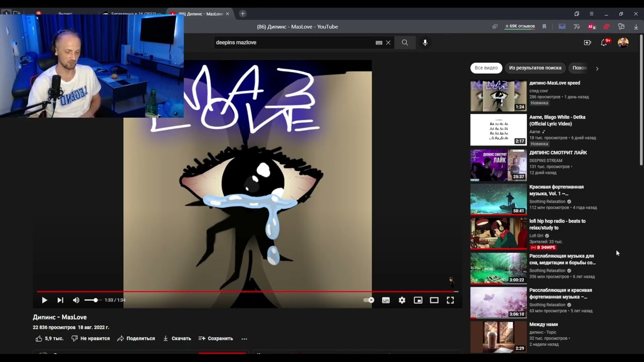Open Между нами video title
The image size is (644, 362).
[x=543, y=324]
